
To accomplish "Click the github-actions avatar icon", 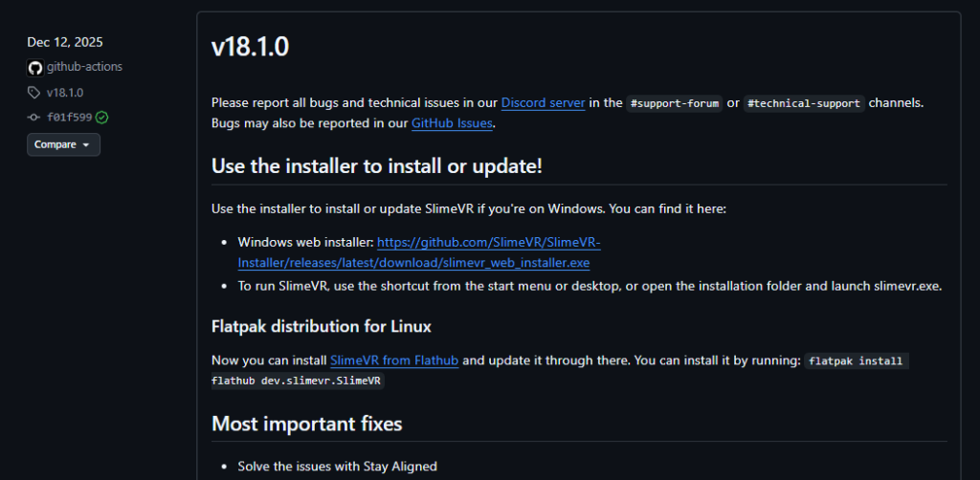I will (x=35, y=67).
